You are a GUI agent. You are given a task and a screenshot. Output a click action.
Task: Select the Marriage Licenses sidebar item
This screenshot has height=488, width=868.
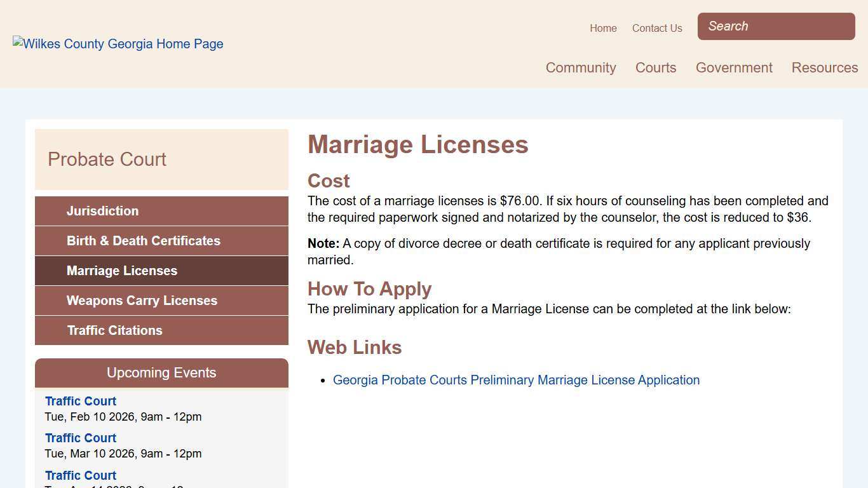tap(122, 271)
